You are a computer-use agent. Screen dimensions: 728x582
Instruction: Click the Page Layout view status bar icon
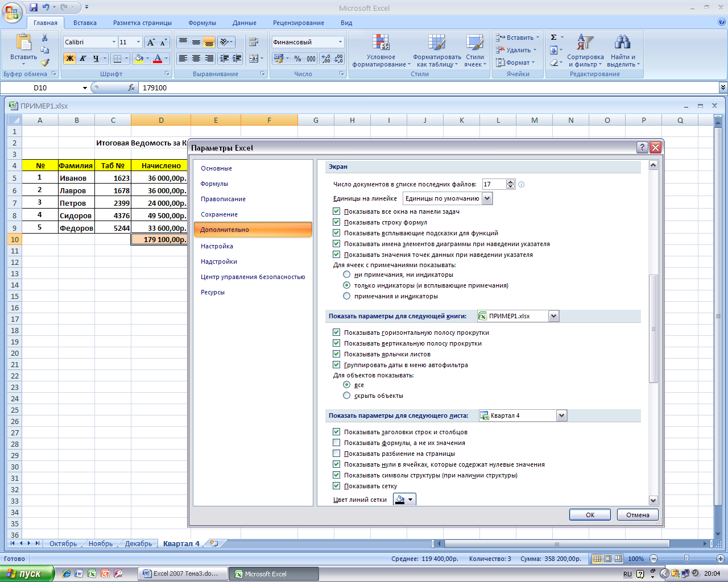[607, 559]
